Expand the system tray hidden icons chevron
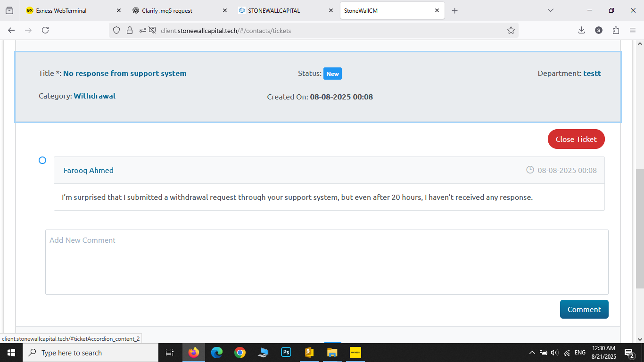 pos(532,353)
